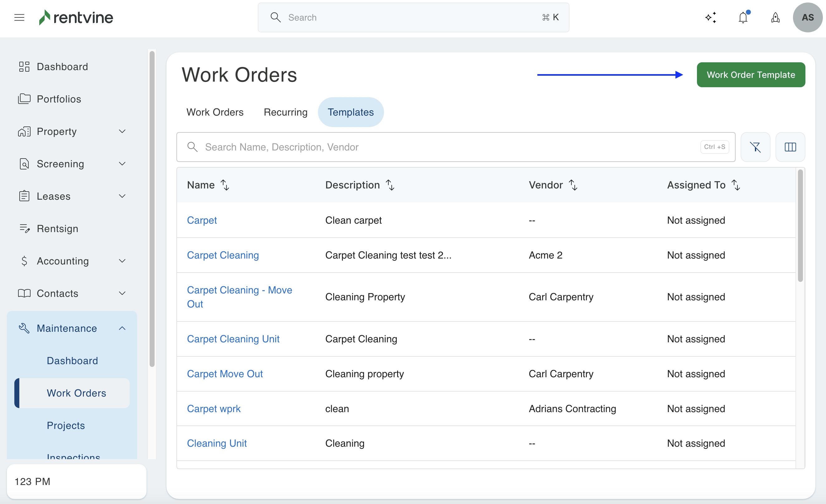
Task: Click the clear filter funnel icon
Action: (755, 147)
